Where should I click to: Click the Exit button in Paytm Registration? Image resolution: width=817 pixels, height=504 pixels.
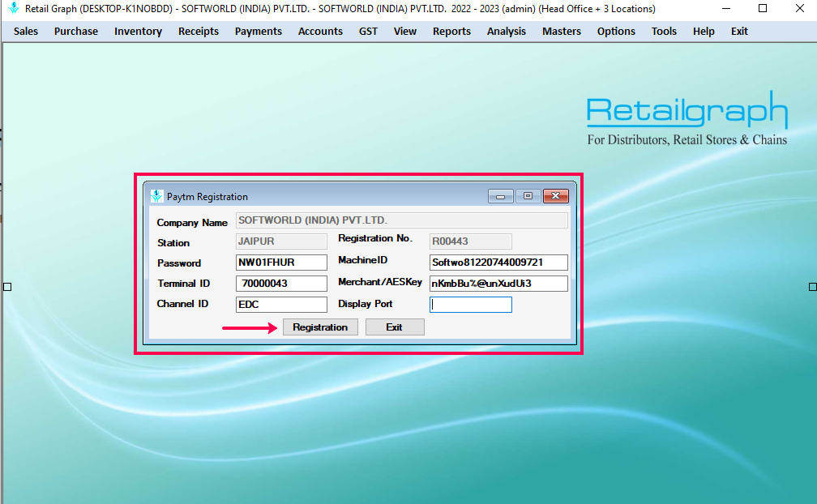pyautogui.click(x=395, y=327)
